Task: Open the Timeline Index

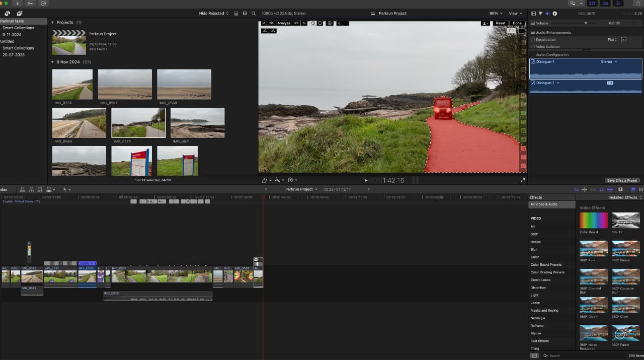Action: click(x=5, y=189)
